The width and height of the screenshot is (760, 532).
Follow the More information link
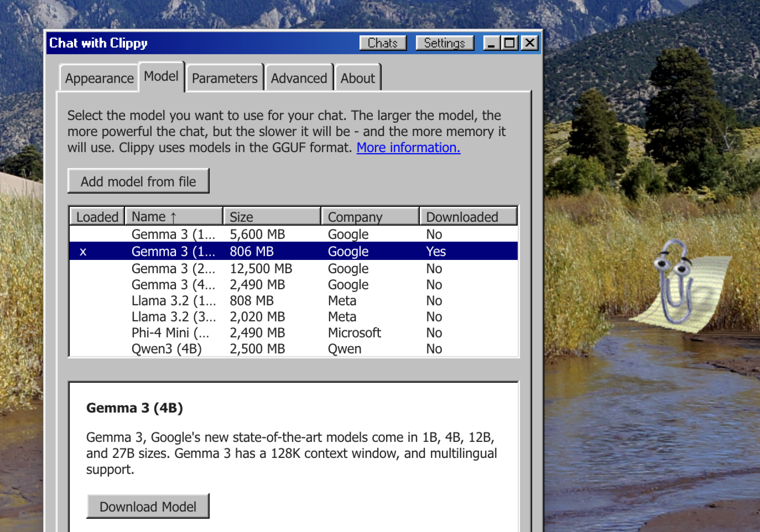click(x=408, y=147)
